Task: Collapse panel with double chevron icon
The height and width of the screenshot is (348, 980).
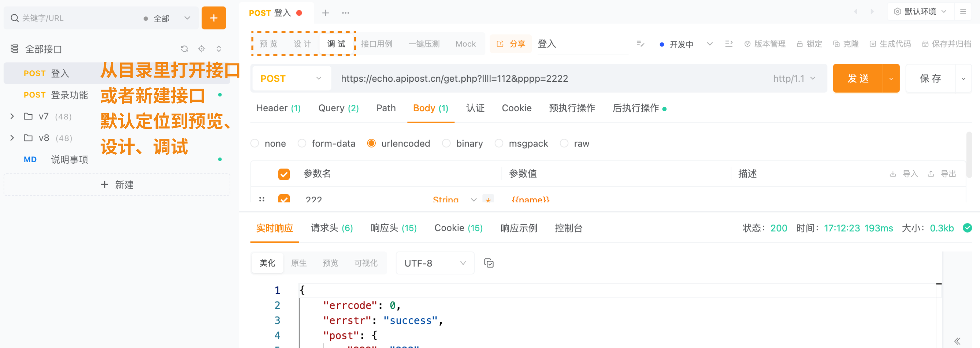Action: click(x=957, y=341)
